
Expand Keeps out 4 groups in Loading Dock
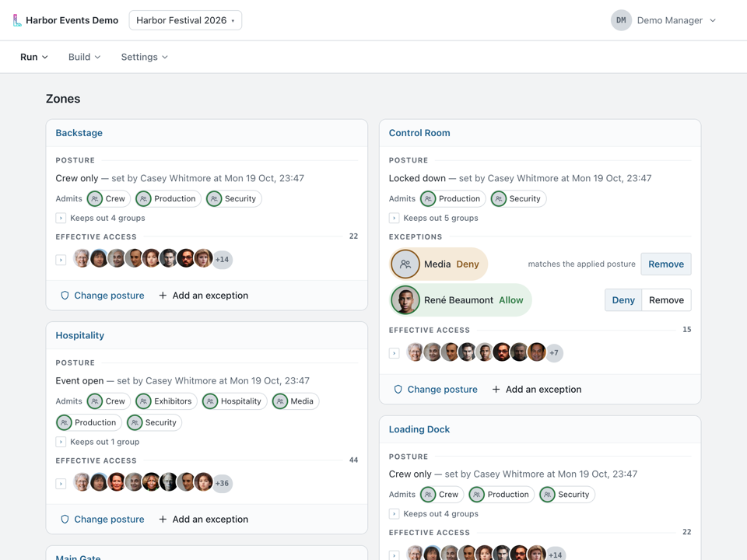pos(394,514)
